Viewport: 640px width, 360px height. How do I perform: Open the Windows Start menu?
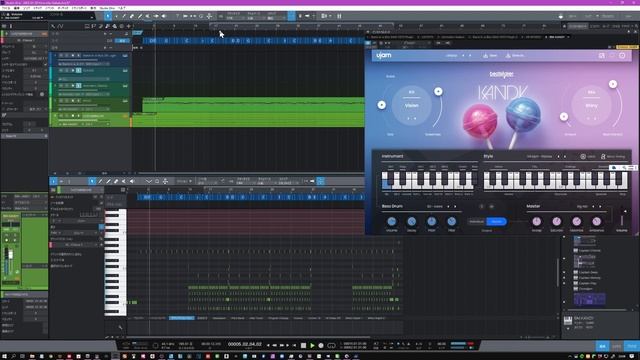[4, 356]
